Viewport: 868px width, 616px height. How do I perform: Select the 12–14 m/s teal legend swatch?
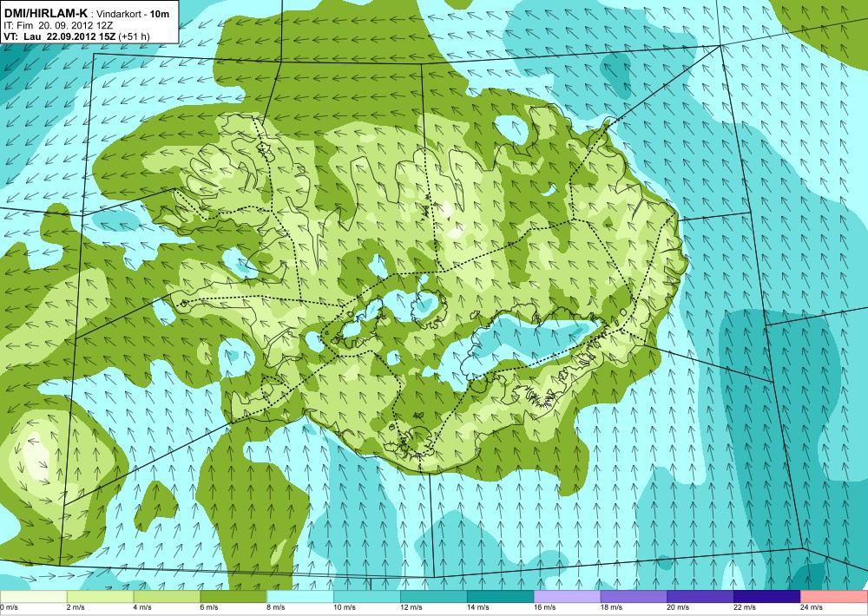point(433,597)
